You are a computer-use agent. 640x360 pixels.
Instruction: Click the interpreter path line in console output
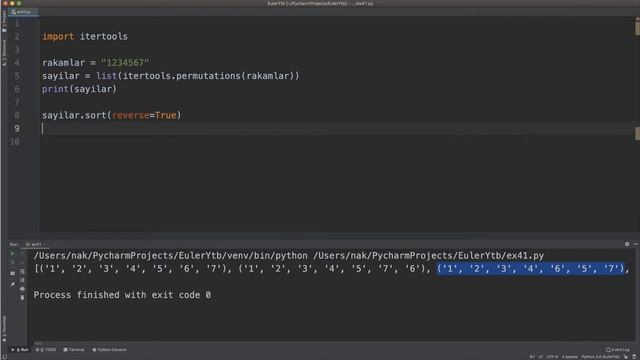(x=289, y=256)
